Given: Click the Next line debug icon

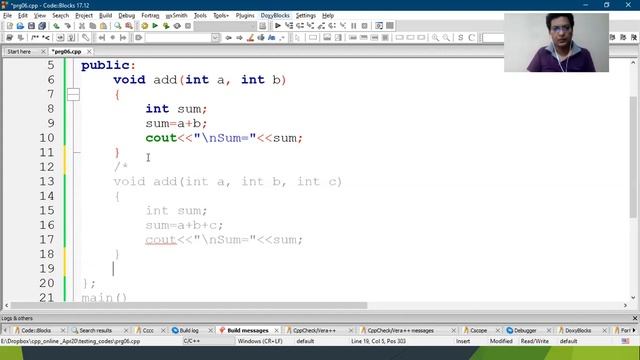Looking at the screenshot, I should 300,26.
